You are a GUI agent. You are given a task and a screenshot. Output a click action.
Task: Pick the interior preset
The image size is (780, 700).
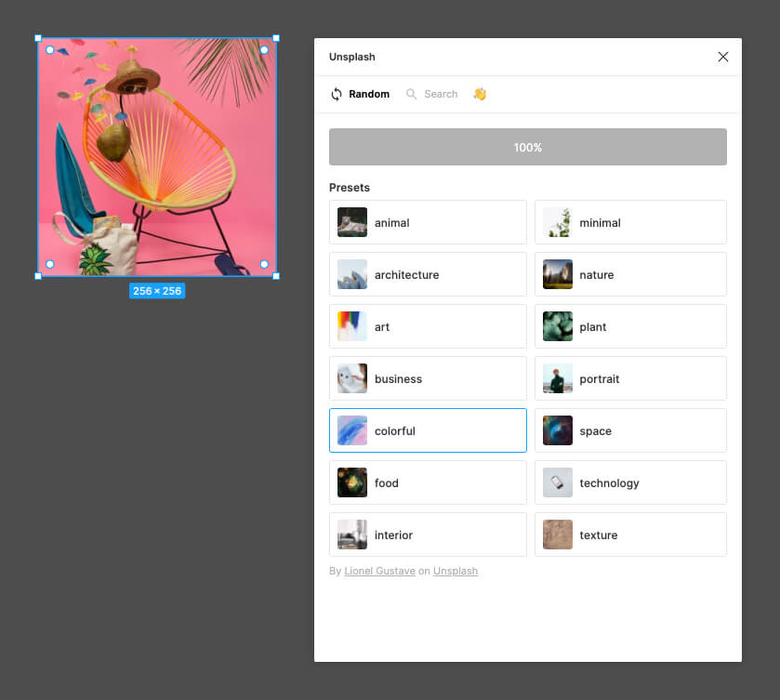point(428,535)
